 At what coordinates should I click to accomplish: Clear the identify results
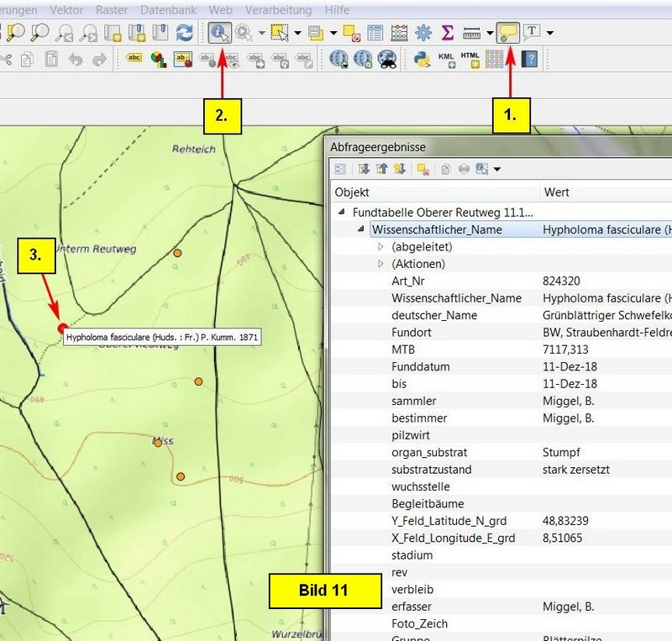tap(423, 169)
